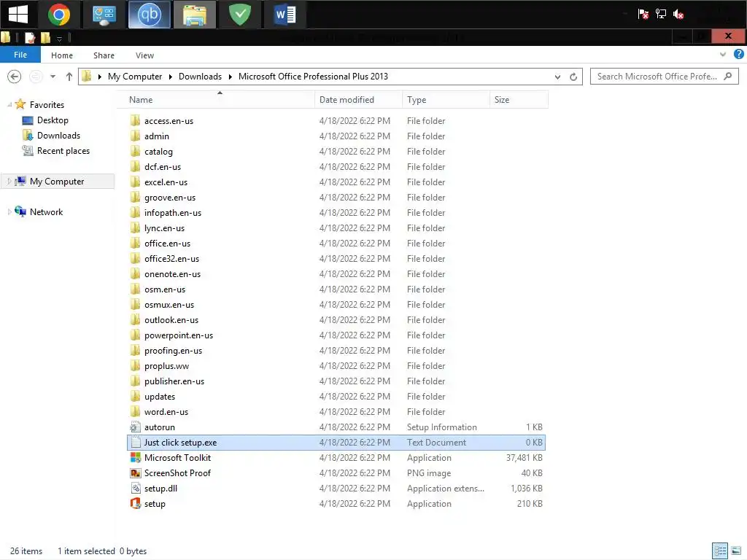Select the access.en-us folder
Screen dimensions: 747x560
click(169, 121)
